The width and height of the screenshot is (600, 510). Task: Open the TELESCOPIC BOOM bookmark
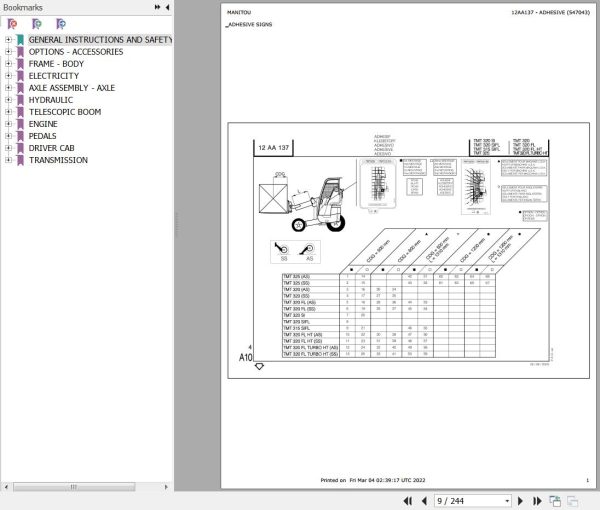[x=65, y=112]
